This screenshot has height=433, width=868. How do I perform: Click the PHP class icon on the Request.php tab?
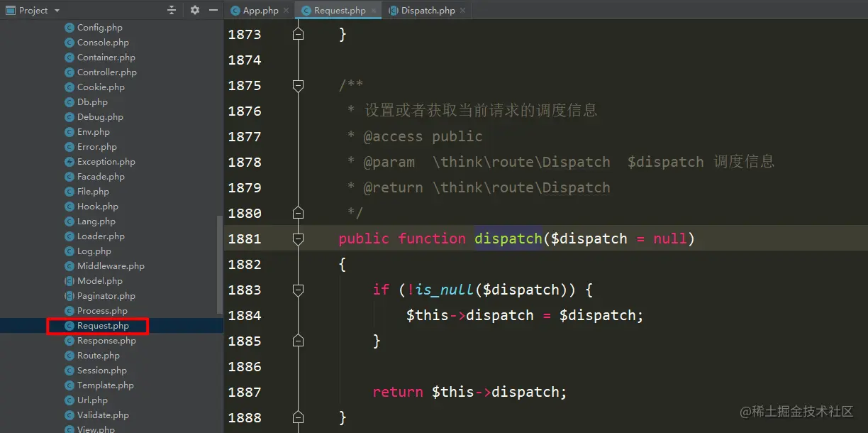[x=306, y=10]
